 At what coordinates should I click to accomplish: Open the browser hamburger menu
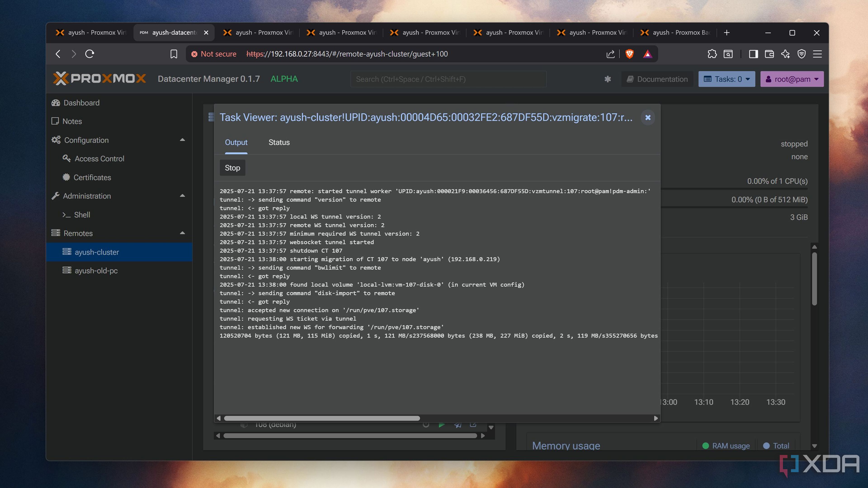point(817,54)
